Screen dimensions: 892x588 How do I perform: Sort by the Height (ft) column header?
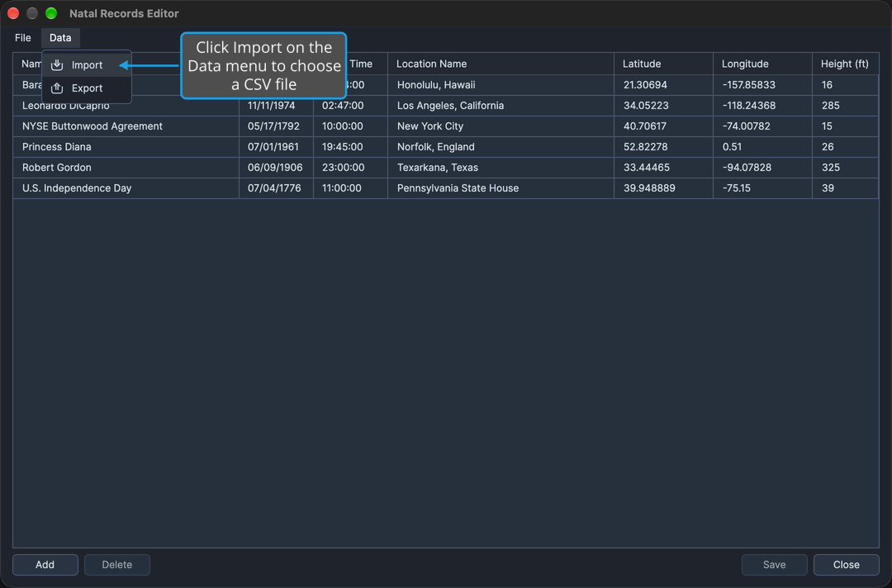pos(846,64)
